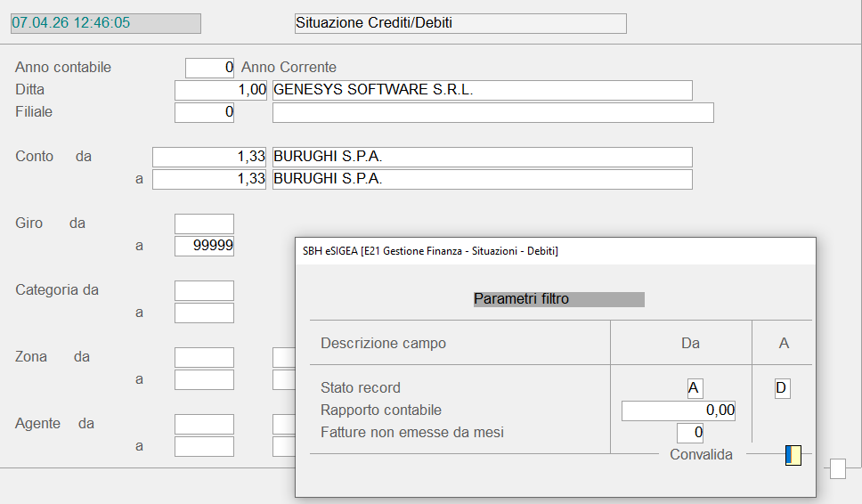The height and width of the screenshot is (504, 862).
Task: Select the Giro a field showing 99999
Action: coord(204,246)
